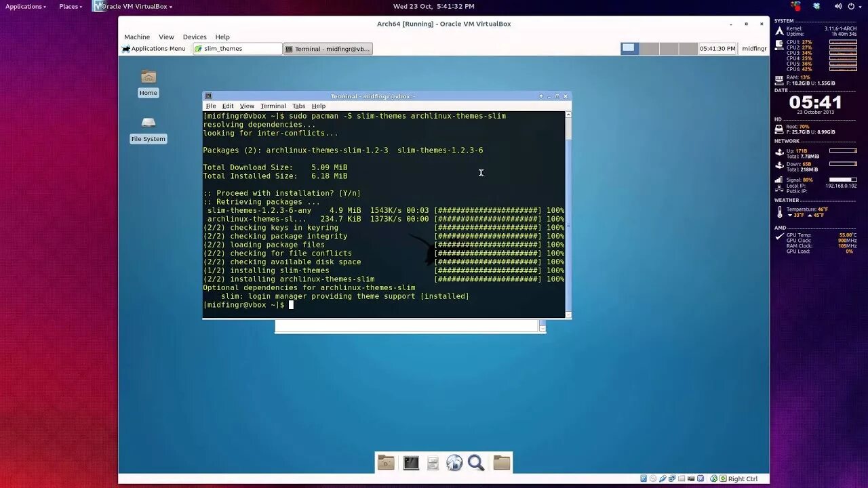The width and height of the screenshot is (868, 488).
Task: Click the VirtualBox display status icon
Action: (701, 479)
